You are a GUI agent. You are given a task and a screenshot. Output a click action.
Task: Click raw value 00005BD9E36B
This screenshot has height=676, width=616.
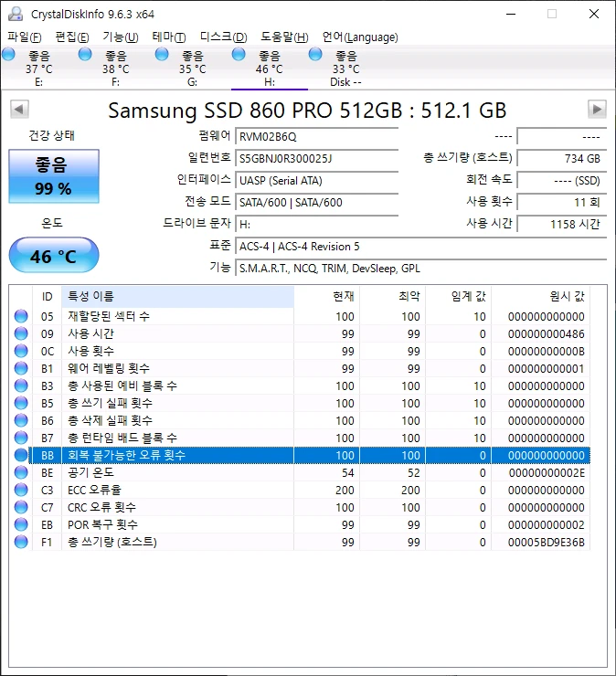[547, 543]
